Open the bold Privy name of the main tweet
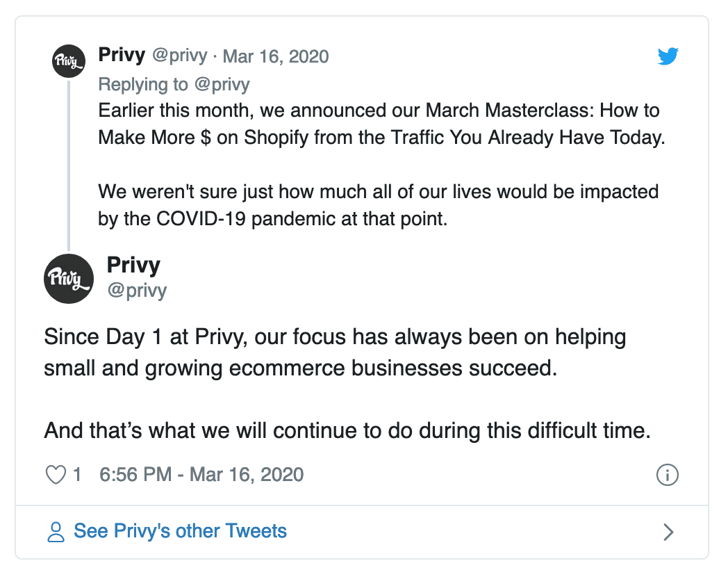The height and width of the screenshot is (577, 728). point(133,265)
